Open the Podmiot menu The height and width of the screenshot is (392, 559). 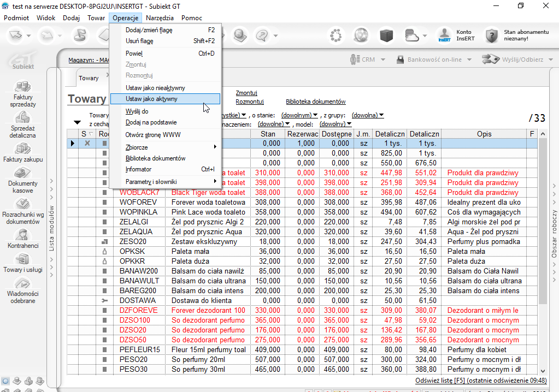point(16,18)
